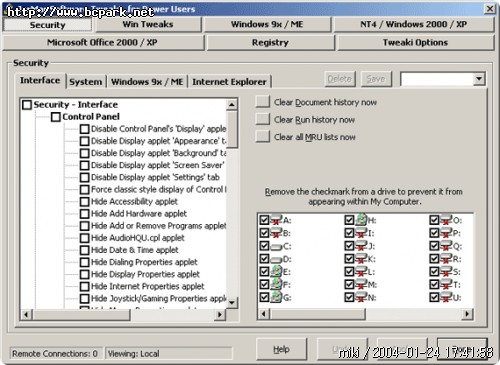Click the H: drive icon
Viewport: 500px width, 365px height.
(361, 220)
